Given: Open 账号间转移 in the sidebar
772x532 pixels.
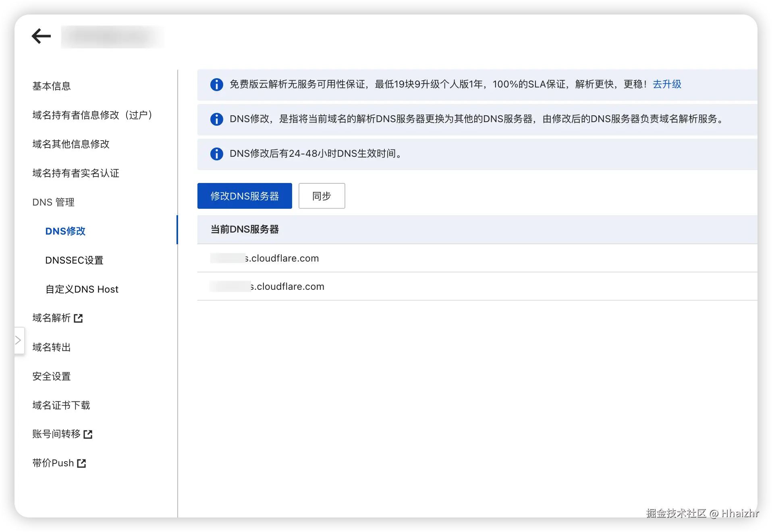Looking at the screenshot, I should (x=56, y=434).
